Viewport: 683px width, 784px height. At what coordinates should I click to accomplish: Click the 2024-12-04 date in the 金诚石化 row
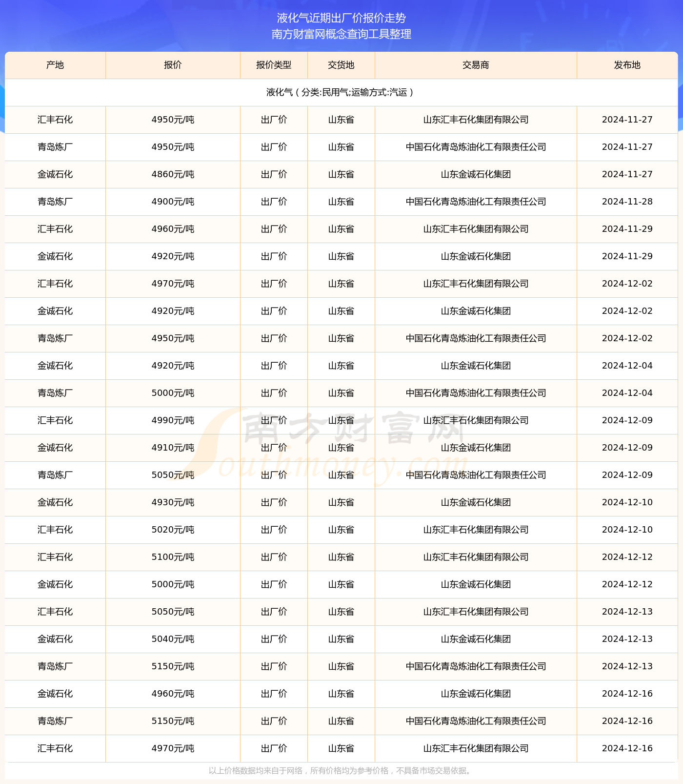(x=627, y=366)
